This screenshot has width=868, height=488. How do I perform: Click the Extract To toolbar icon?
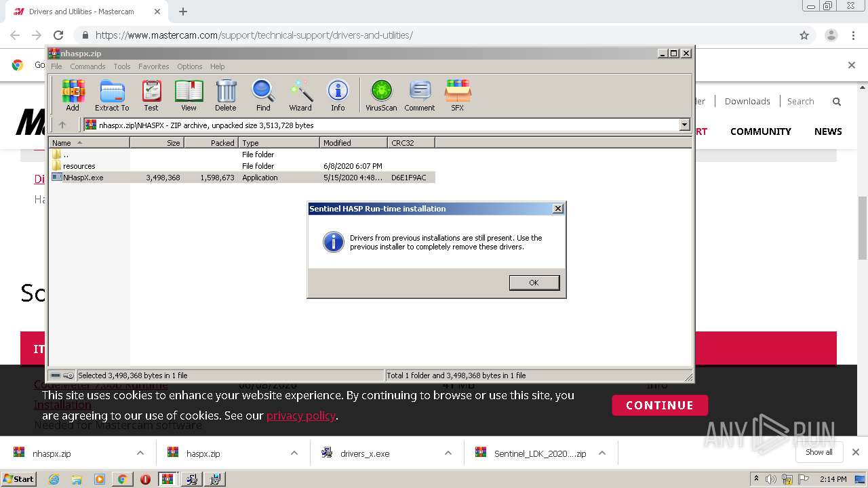[x=112, y=95]
